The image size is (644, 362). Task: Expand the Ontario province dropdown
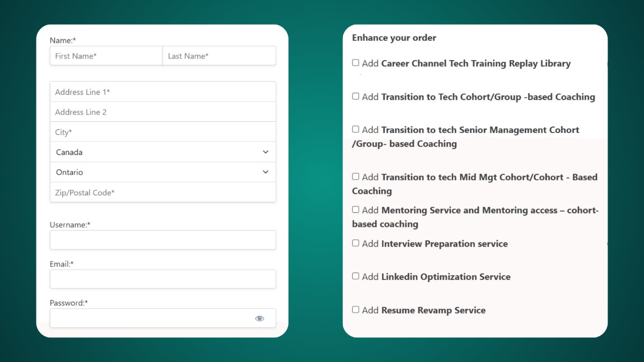tap(163, 172)
